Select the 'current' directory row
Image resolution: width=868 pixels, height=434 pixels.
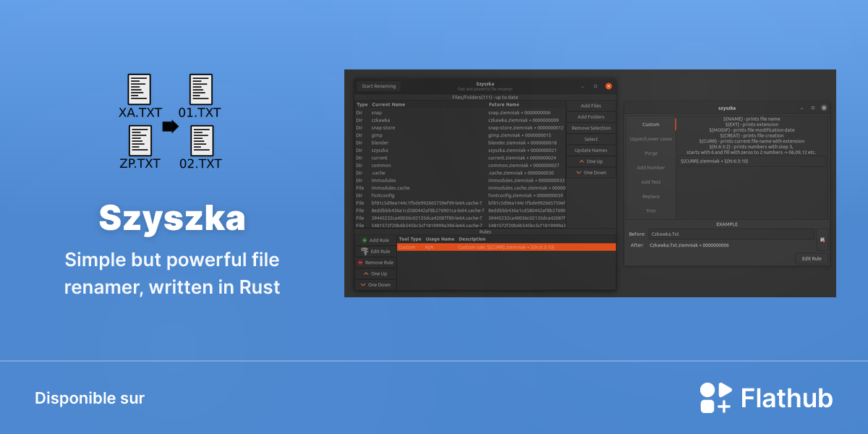(x=460, y=158)
